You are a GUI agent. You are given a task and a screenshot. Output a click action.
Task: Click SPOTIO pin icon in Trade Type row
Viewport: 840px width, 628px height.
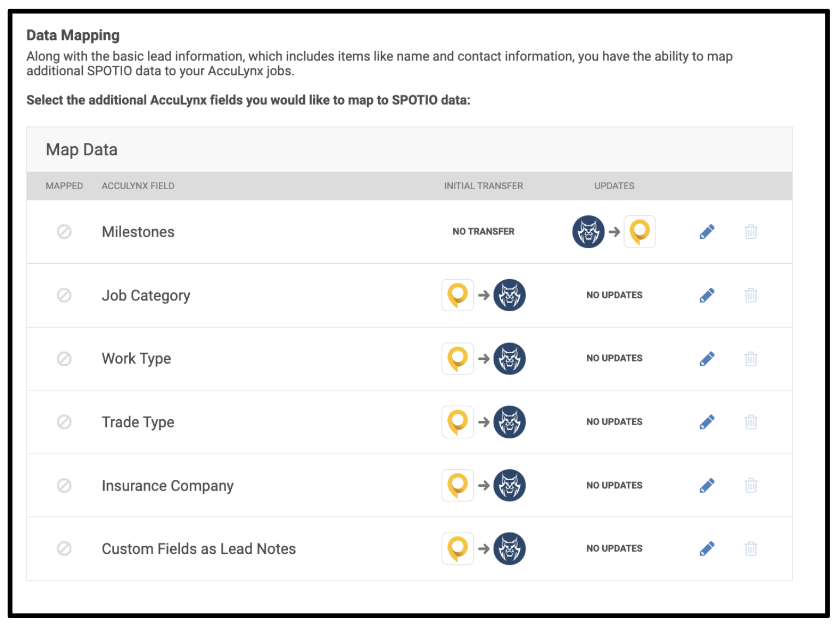coord(458,422)
